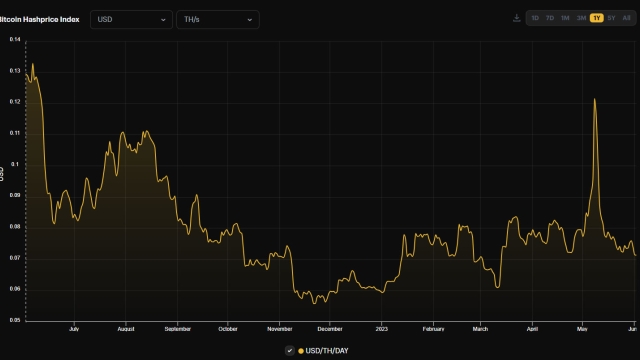Select the 7D time range
The image size is (640, 360).
pos(550,18)
